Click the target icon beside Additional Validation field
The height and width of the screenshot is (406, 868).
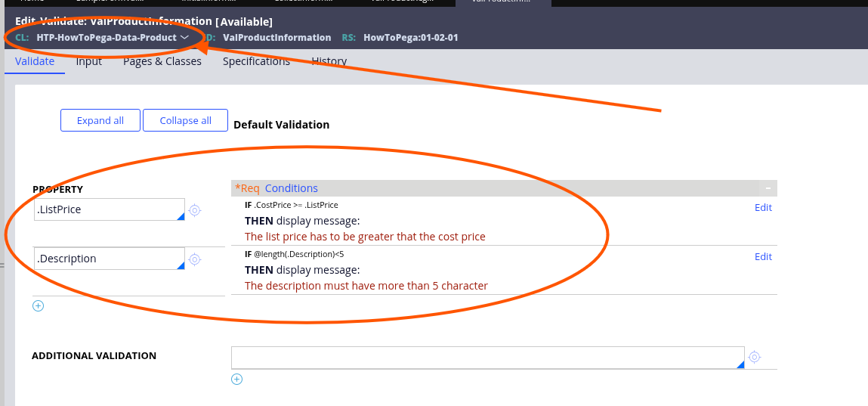coord(753,357)
